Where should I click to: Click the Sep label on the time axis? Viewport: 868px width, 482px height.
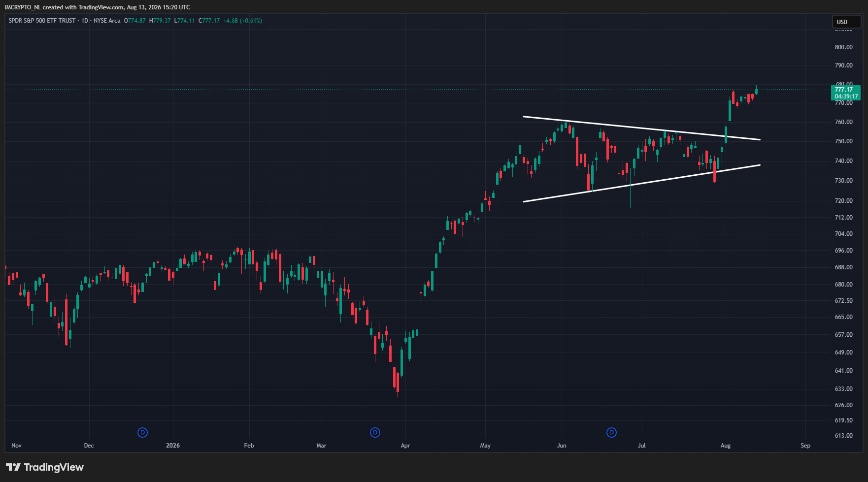pos(805,446)
